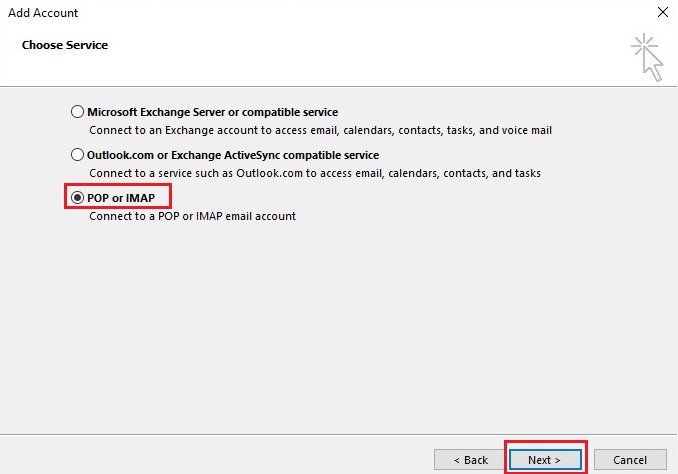Click the sparkle cursor wizard icon

[x=646, y=56]
